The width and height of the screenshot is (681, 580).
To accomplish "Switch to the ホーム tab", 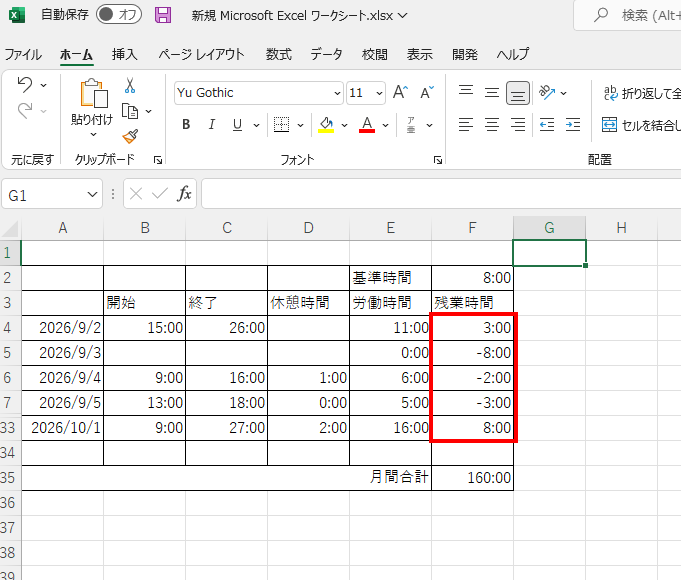I will coord(76,54).
